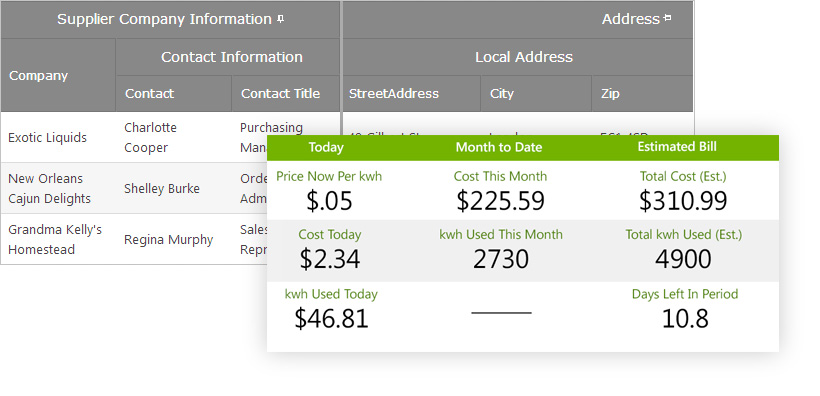Click the Today header in energy tile

point(326,147)
